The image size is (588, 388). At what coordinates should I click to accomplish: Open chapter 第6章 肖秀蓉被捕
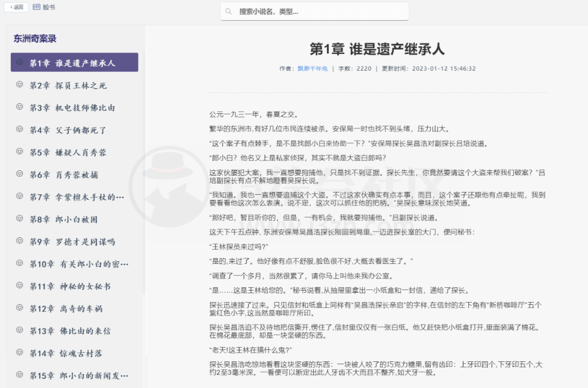pos(74,175)
